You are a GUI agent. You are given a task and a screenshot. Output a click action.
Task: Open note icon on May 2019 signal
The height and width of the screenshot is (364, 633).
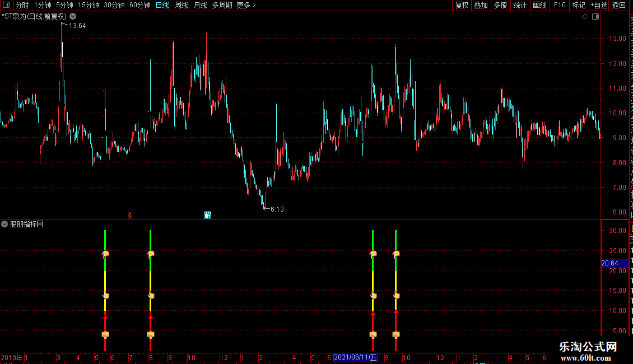coord(105,334)
